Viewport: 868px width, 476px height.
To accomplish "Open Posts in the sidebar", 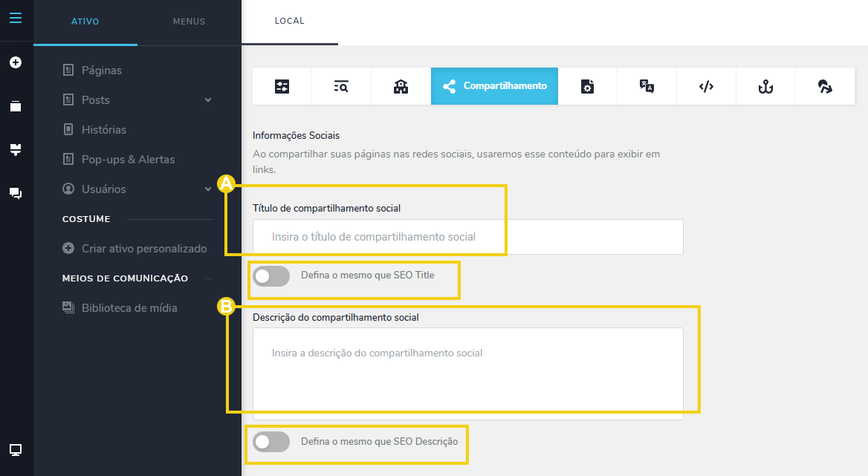I will tap(96, 100).
